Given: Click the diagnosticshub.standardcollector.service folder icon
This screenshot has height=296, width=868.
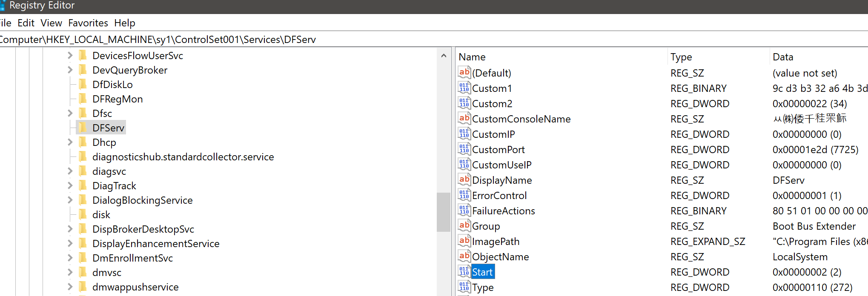Looking at the screenshot, I should pos(83,157).
